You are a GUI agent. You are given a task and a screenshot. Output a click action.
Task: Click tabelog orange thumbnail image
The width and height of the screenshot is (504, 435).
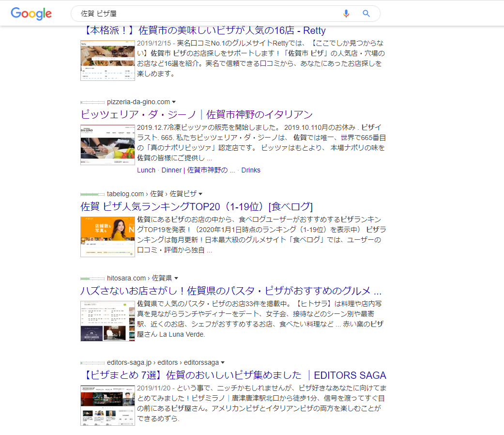(107, 236)
